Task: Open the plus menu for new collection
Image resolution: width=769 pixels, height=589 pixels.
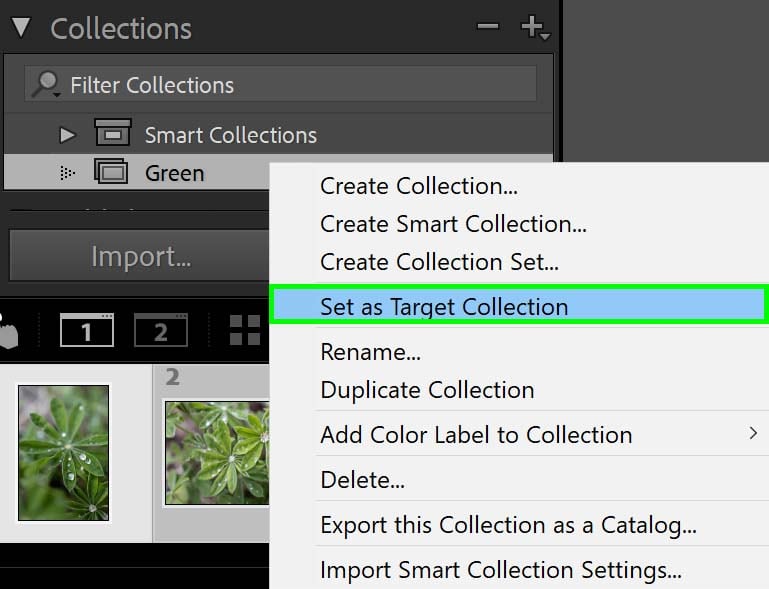Action: pyautogui.click(x=535, y=27)
